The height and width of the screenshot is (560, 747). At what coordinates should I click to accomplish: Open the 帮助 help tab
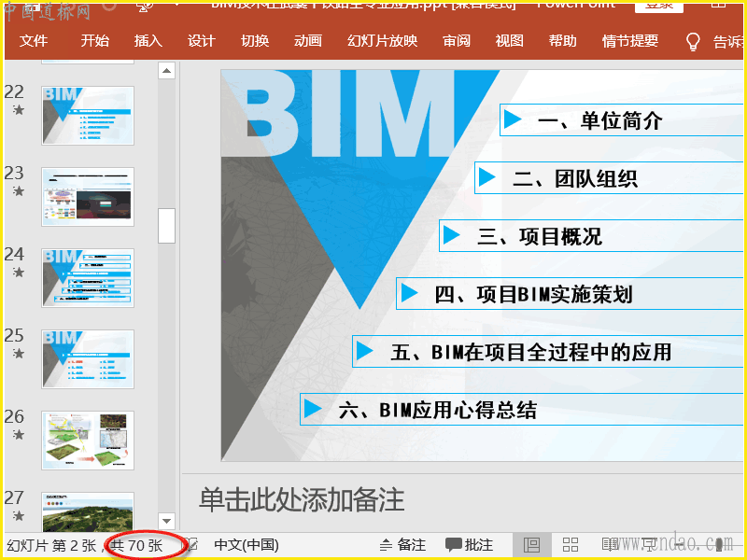tap(563, 41)
